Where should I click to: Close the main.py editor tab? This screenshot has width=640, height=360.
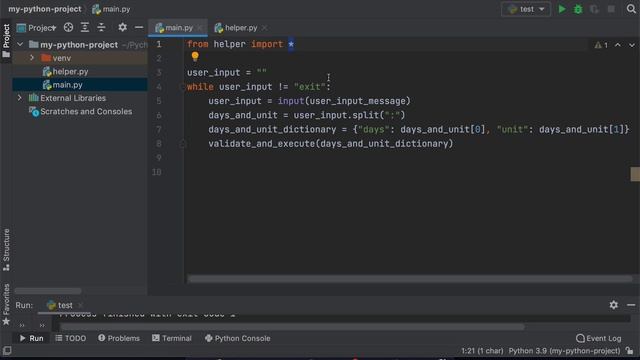click(200, 28)
